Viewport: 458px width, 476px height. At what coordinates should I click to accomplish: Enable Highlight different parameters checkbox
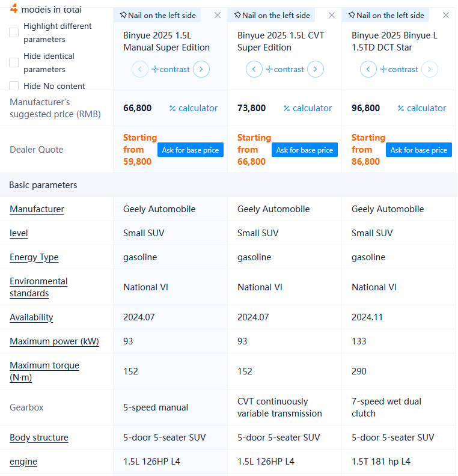(x=14, y=32)
